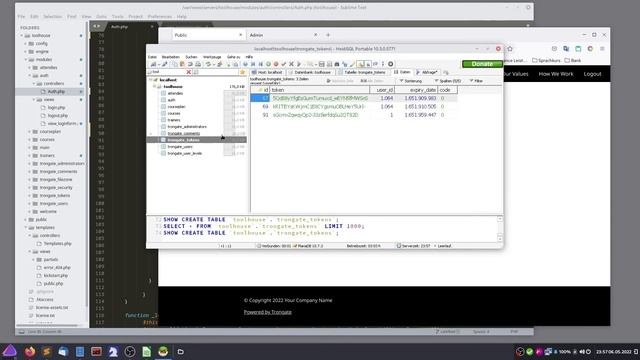Image resolution: width=640 pixels, height=360 pixels.
Task: Open the Admin browser tab
Action: (284, 35)
